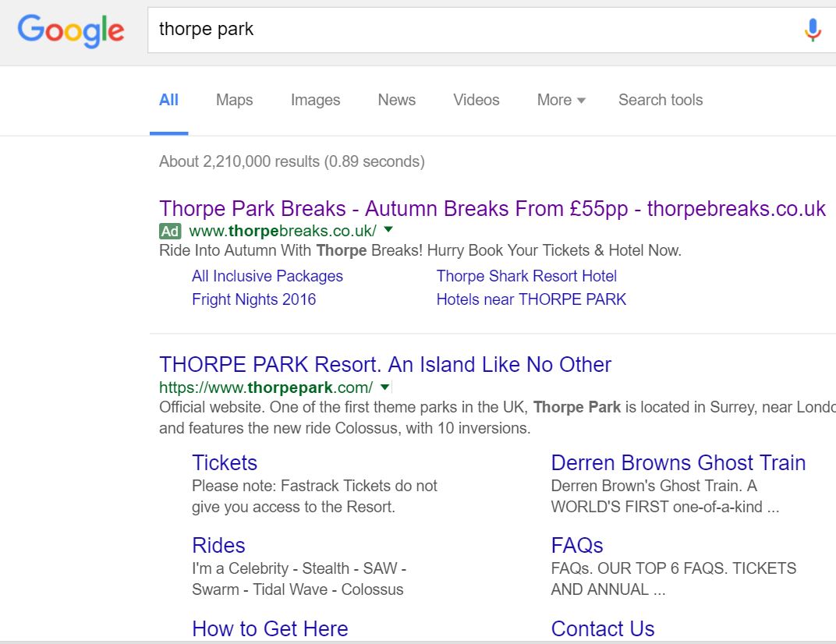Screen dimensions: 836x644
Task: Click the Google logo
Action: coord(71,30)
